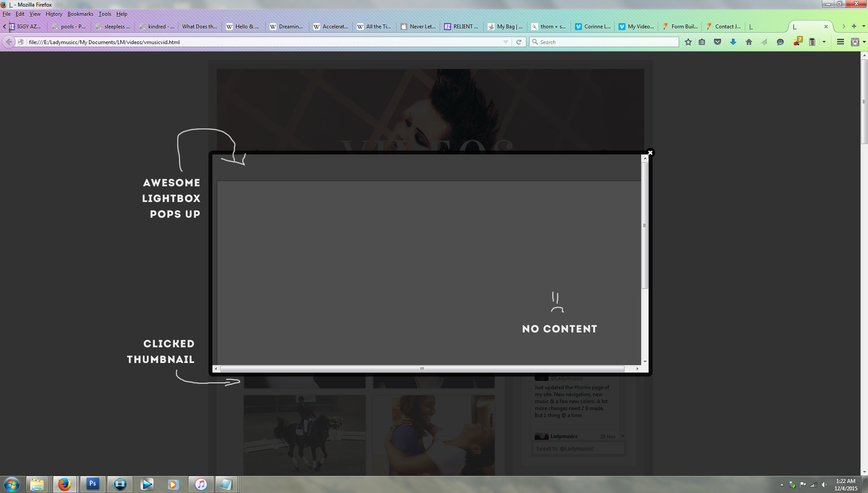Open the Bookmarks menu

pos(80,14)
